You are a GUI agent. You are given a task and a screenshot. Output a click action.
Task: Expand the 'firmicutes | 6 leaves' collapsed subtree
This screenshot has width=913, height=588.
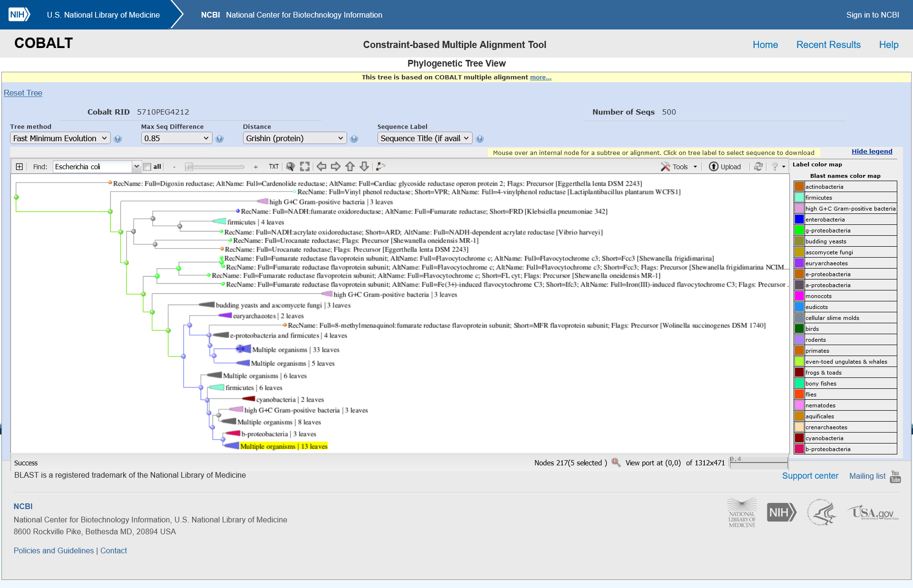pos(217,387)
